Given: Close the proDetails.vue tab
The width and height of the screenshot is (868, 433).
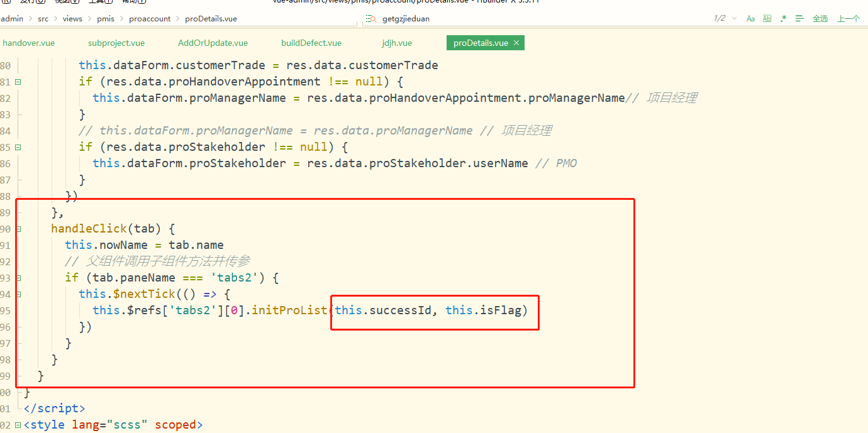Looking at the screenshot, I should pyautogui.click(x=516, y=43).
